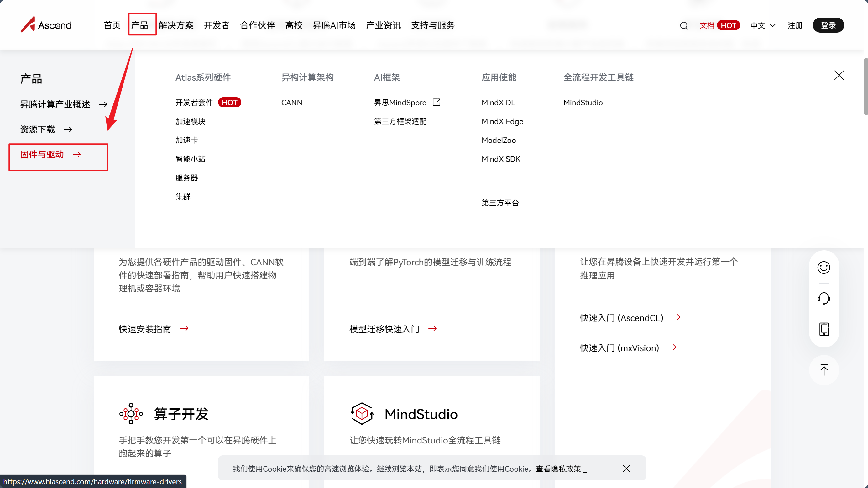
Task: Click the arrow next to 资源下载
Action: point(68,130)
